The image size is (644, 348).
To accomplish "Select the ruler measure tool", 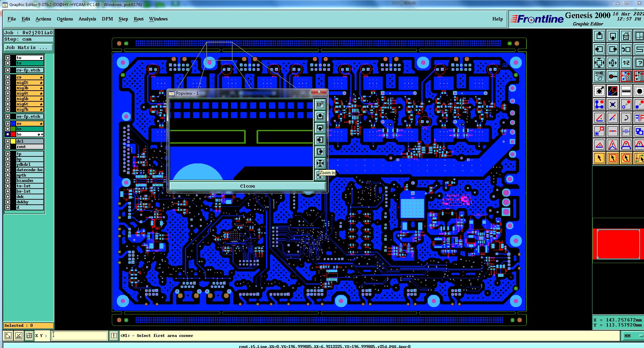I will pyautogui.click(x=626, y=91).
